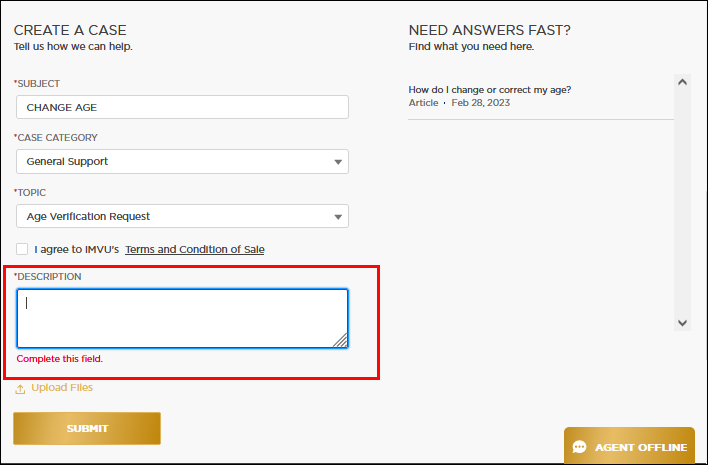
Task: Open the Agent Offline chat button
Action: coord(629,446)
